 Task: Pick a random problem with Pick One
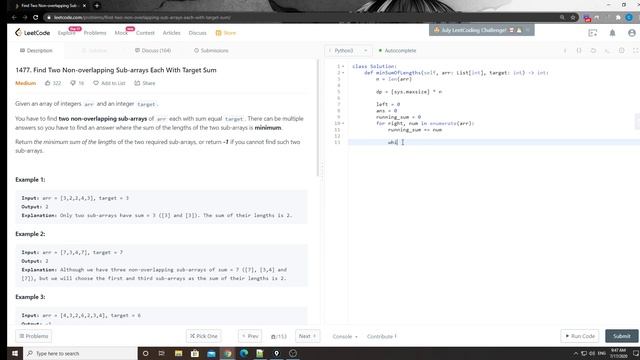pos(204,336)
